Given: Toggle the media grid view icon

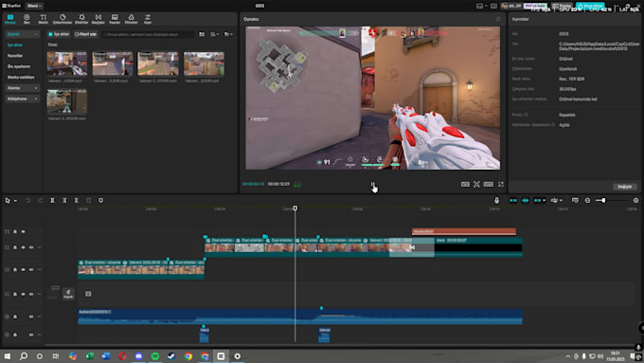Looking at the screenshot, I should pyautogui.click(x=202, y=34).
